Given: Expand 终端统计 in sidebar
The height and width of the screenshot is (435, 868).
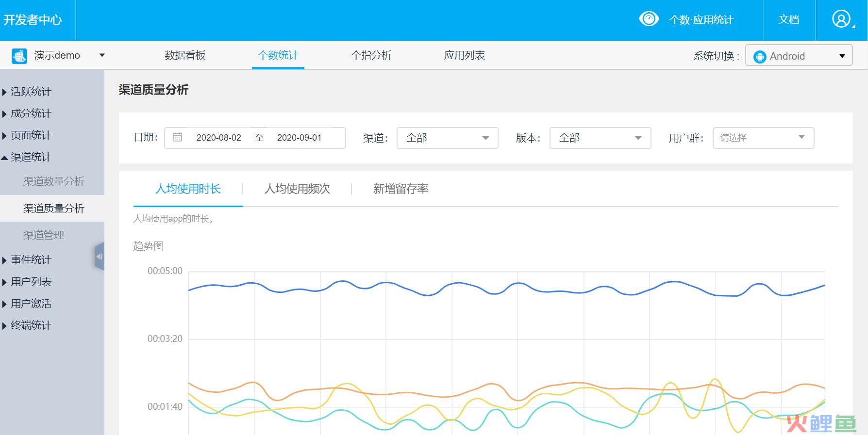Looking at the screenshot, I should coord(27,325).
